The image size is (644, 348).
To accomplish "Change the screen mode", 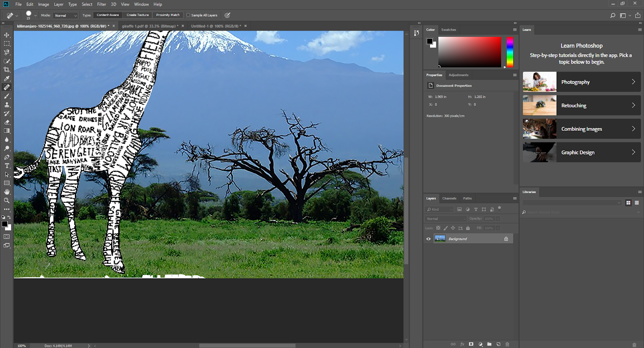I will coord(7,245).
